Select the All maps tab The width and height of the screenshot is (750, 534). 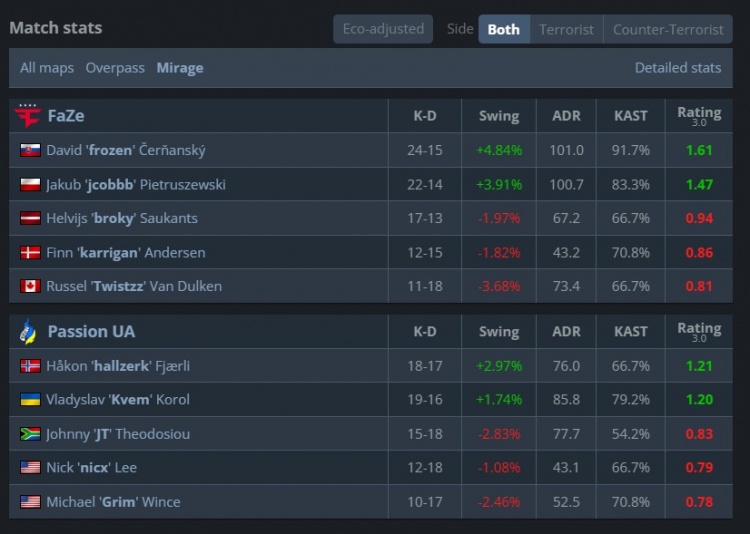(x=47, y=68)
